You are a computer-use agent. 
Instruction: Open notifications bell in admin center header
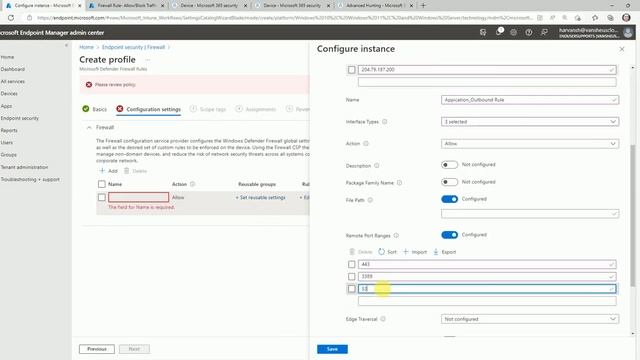[498, 32]
